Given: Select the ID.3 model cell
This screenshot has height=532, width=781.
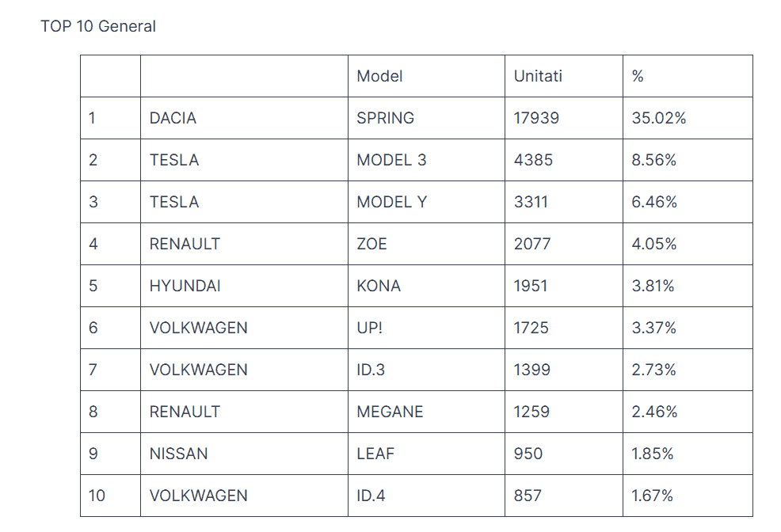Looking at the screenshot, I should (426, 370).
